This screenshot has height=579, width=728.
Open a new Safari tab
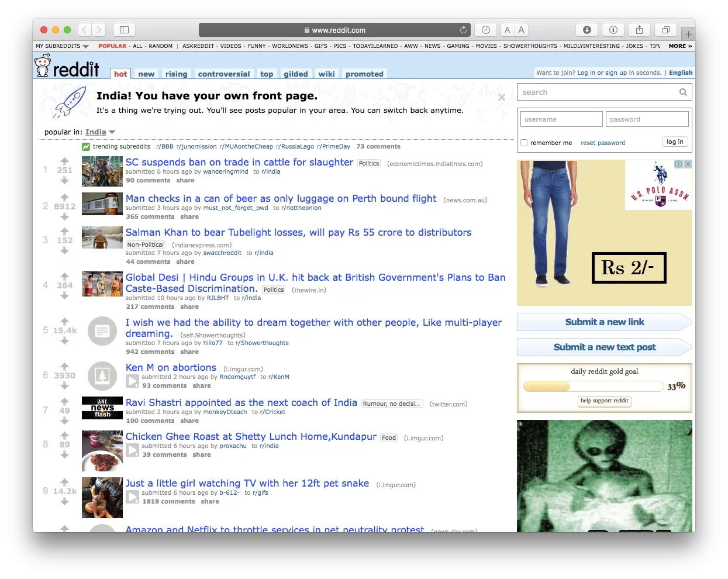click(x=688, y=34)
